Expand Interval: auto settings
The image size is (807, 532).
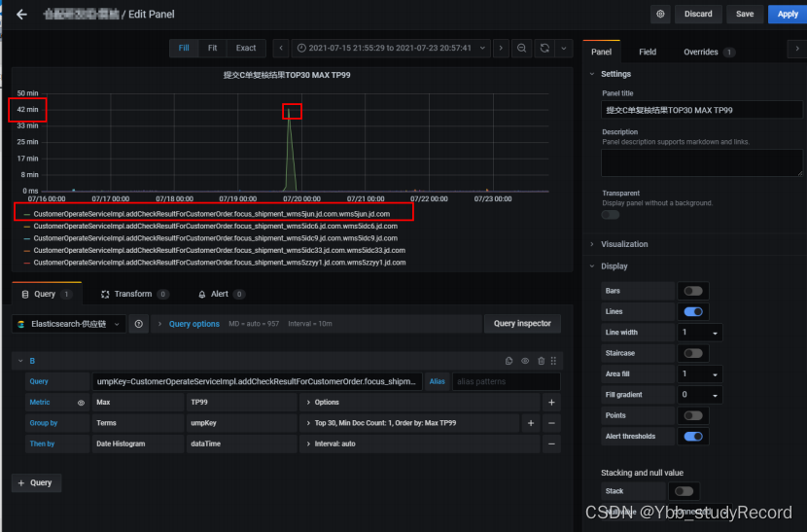[419, 443]
